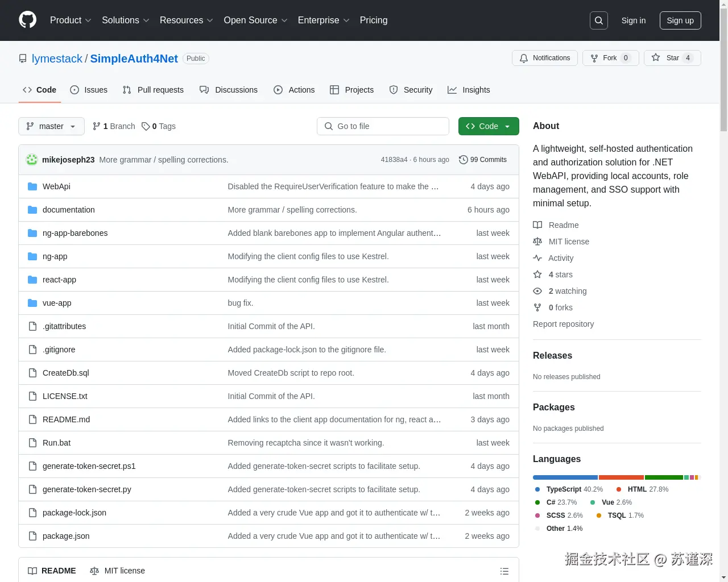This screenshot has height=582, width=728.
Task: Switch to the Pull requests tab
Action: [153, 90]
